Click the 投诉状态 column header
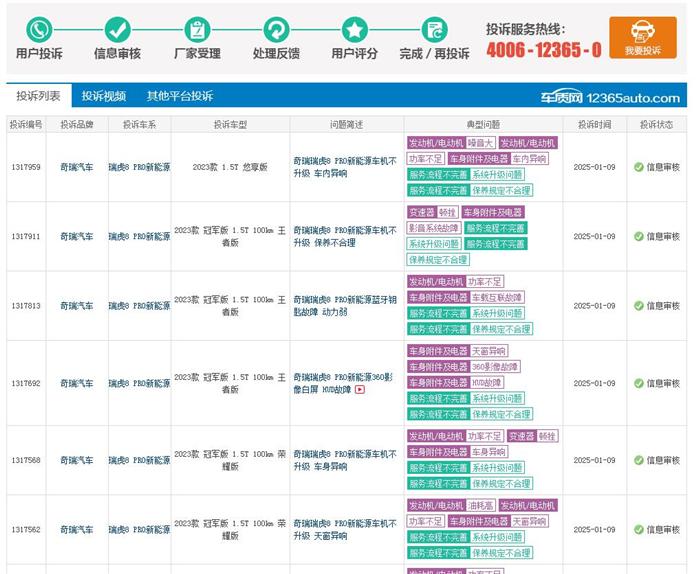Viewport: 700px width, 574px height. (656, 125)
